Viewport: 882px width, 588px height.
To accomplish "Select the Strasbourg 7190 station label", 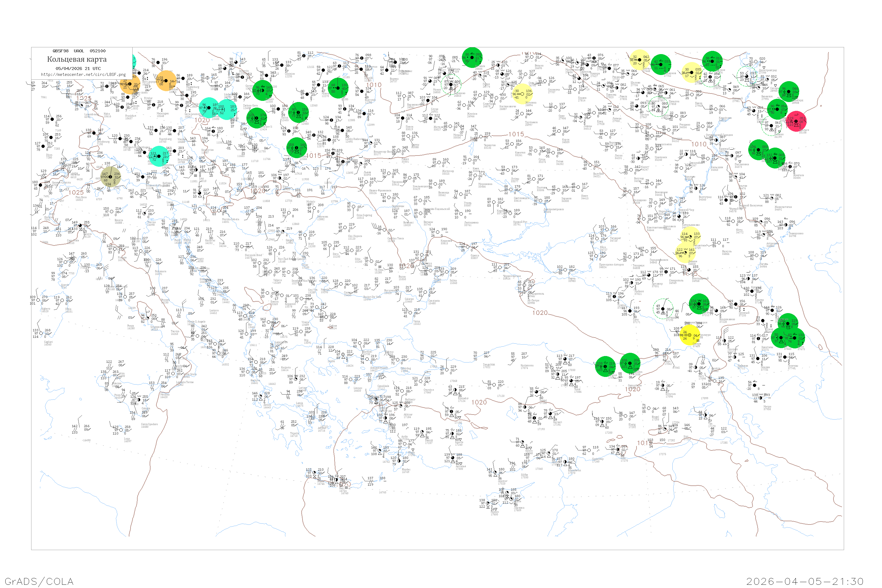I will 103,143.
